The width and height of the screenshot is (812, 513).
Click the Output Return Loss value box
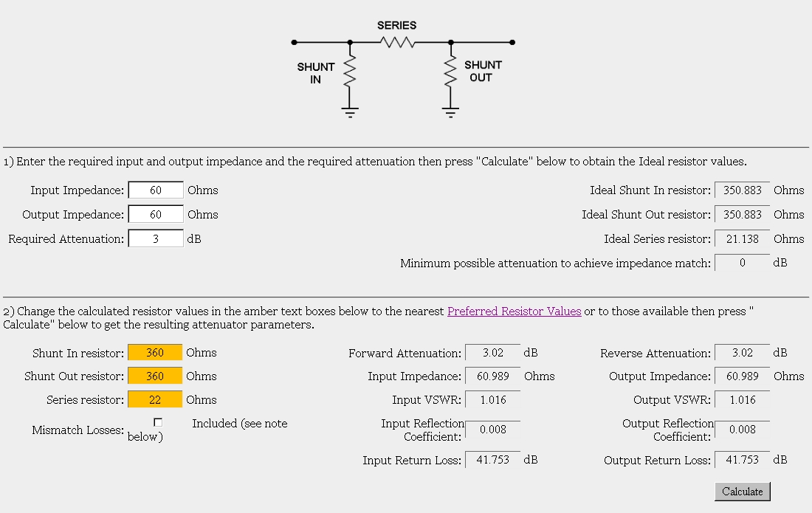pyautogui.click(x=742, y=460)
